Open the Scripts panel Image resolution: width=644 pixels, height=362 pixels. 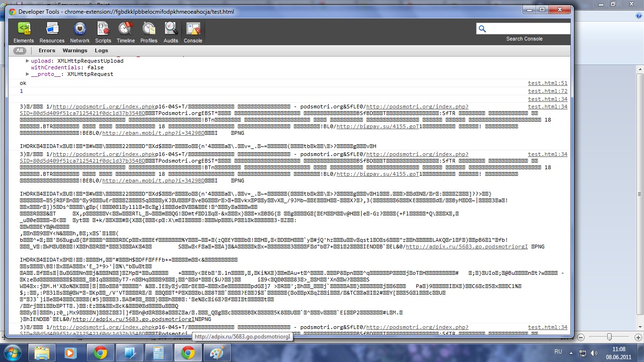click(x=103, y=32)
